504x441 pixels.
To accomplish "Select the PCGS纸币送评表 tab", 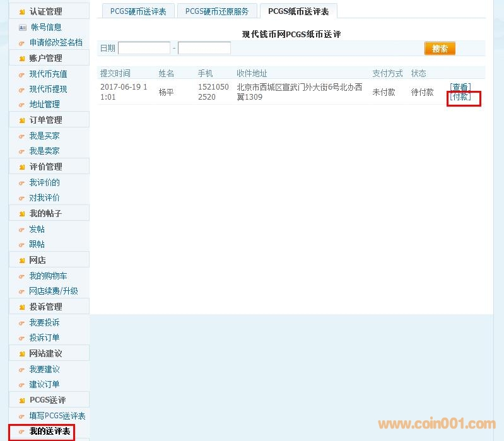I will [x=298, y=11].
